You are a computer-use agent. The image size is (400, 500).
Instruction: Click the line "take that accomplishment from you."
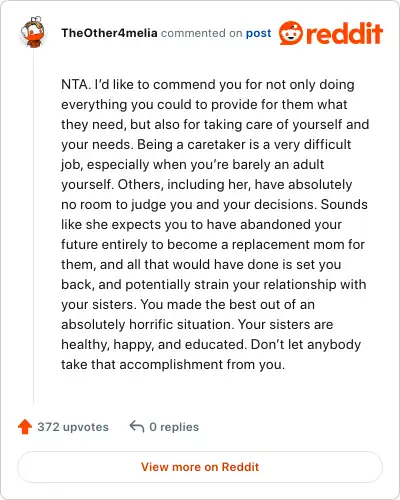(x=173, y=364)
